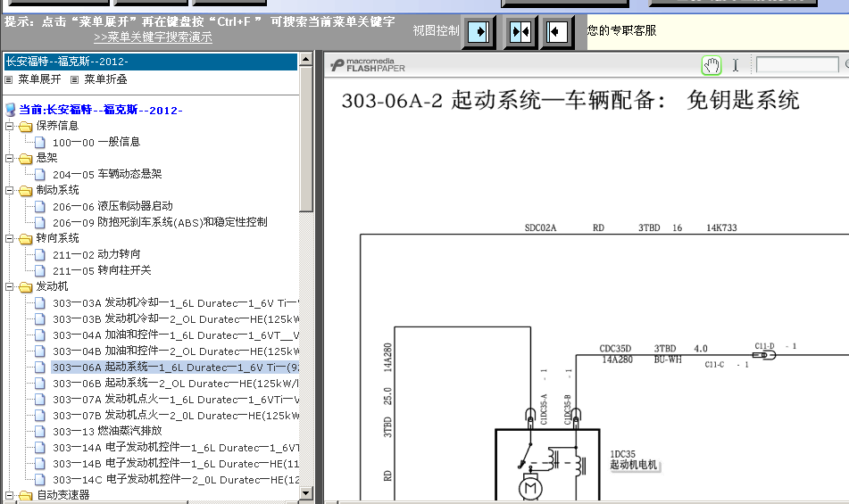Click page icon of 211—02 动力转向
The width and height of the screenshot is (849, 504).
tap(40, 254)
